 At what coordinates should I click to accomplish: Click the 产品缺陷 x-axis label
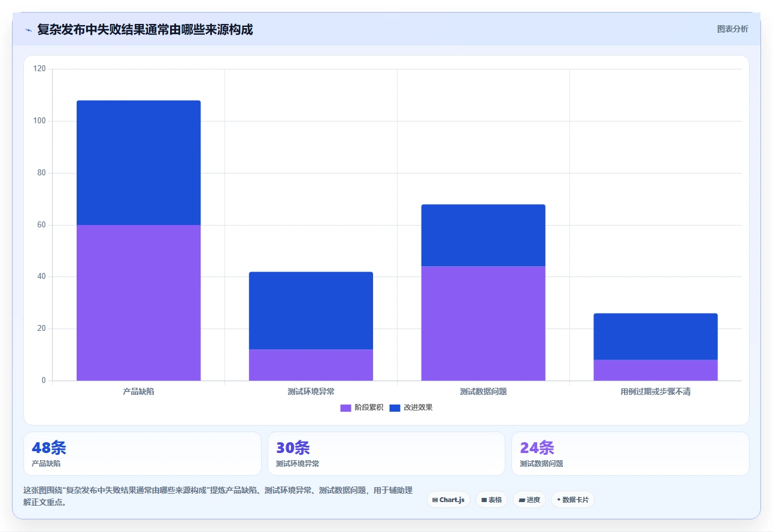point(138,391)
